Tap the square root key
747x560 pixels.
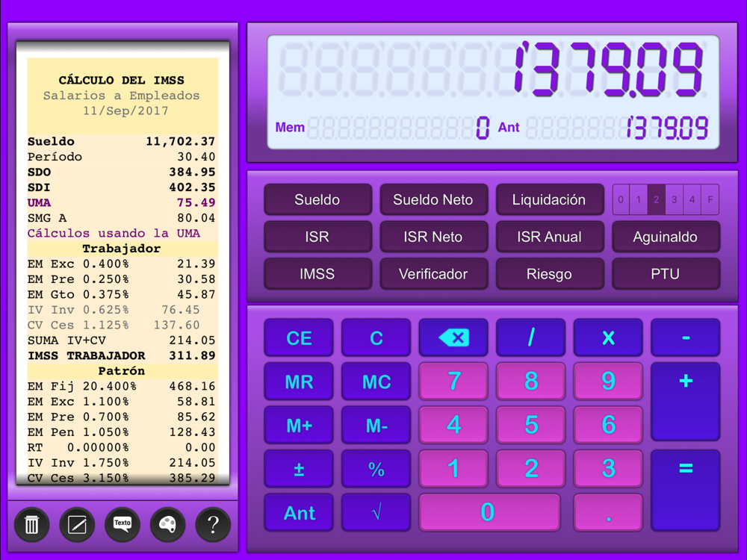(x=376, y=512)
